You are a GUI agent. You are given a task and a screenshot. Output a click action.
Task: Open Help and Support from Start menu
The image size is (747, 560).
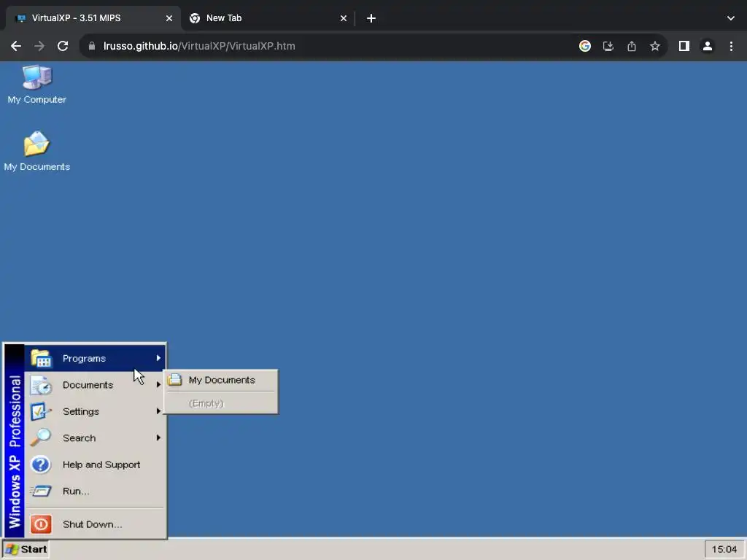(95, 464)
